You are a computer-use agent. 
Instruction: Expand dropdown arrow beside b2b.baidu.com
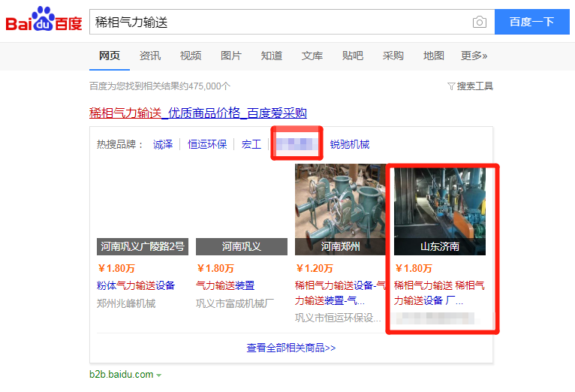point(159,375)
